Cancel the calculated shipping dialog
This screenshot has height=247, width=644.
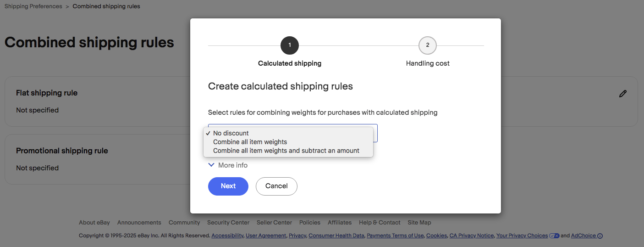pyautogui.click(x=276, y=186)
